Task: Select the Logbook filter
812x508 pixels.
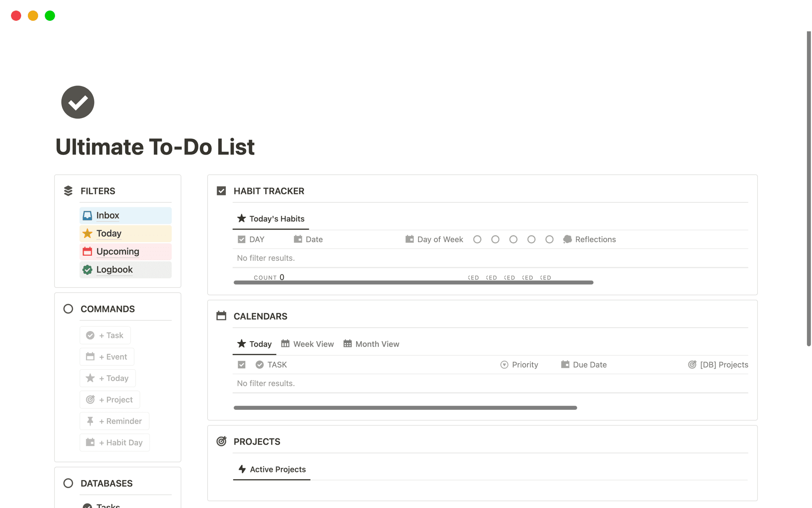Action: click(x=114, y=269)
